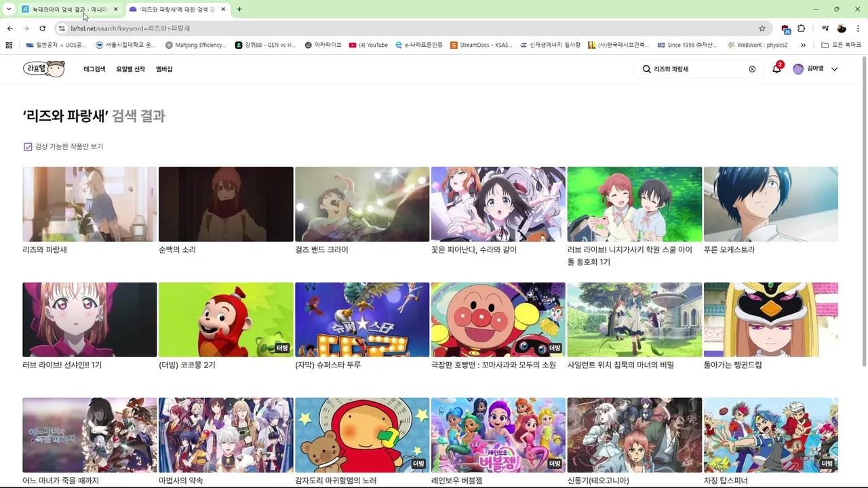Viewport: 868px width, 488px height.
Task: Click the magnifier search icon
Action: click(x=646, y=69)
